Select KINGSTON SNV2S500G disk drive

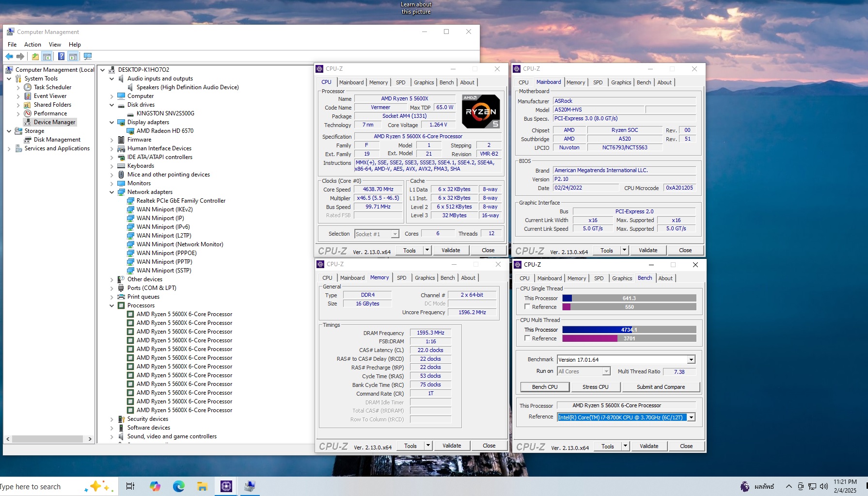[x=165, y=113]
